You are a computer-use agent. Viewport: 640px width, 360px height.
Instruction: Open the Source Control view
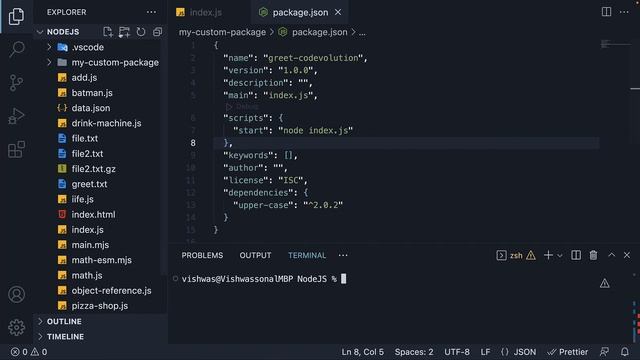pyautogui.click(x=16, y=83)
